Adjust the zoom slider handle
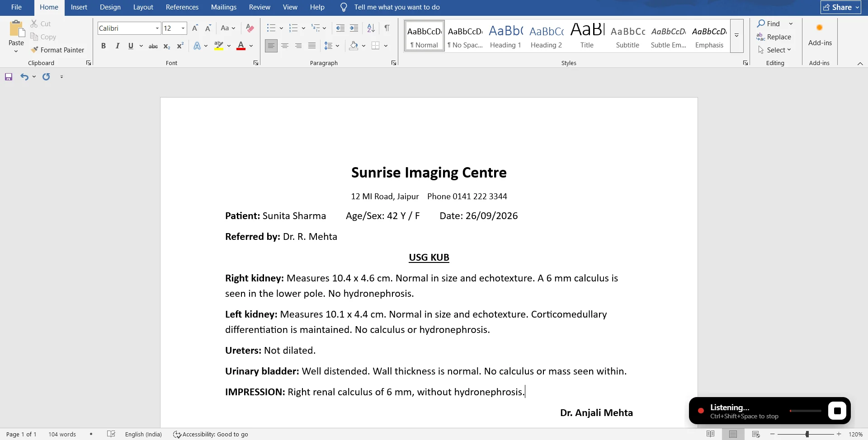The height and width of the screenshot is (440, 868). coord(807,434)
